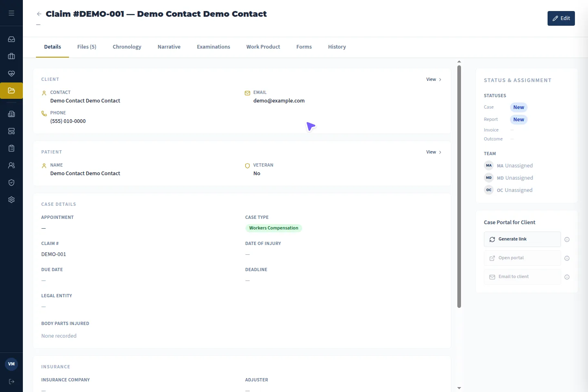Click the Case status New badge
This screenshot has height=392, width=588.
pos(519,107)
